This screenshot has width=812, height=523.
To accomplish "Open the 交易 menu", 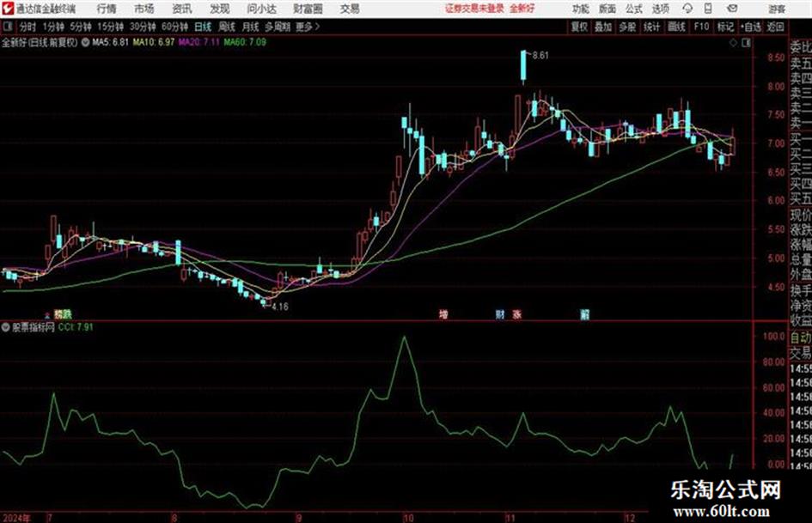I will tap(350, 9).
